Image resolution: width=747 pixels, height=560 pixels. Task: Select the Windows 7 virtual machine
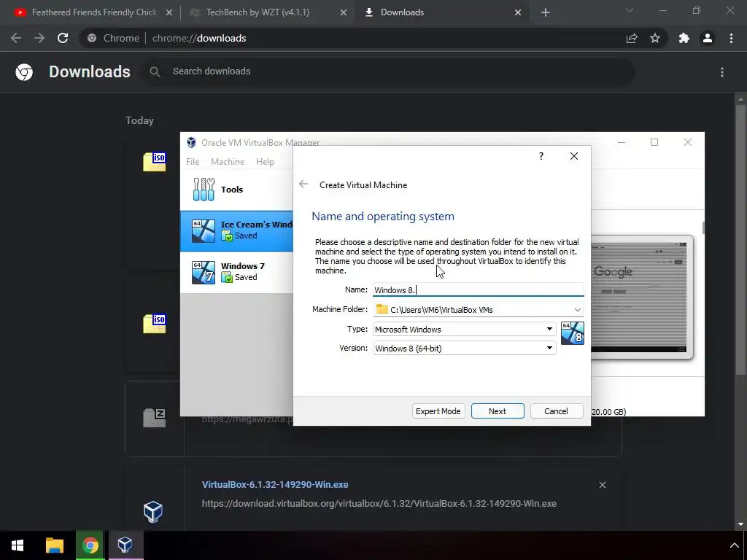(x=237, y=272)
